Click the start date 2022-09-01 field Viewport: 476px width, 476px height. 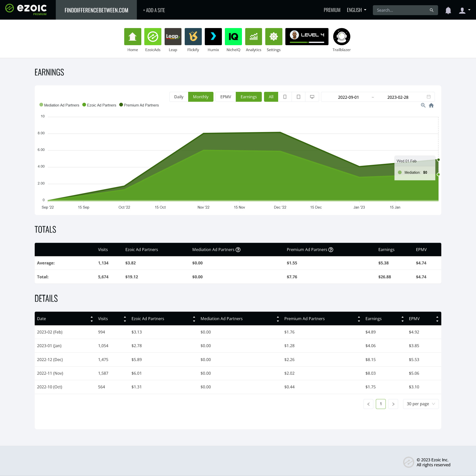[348, 97]
